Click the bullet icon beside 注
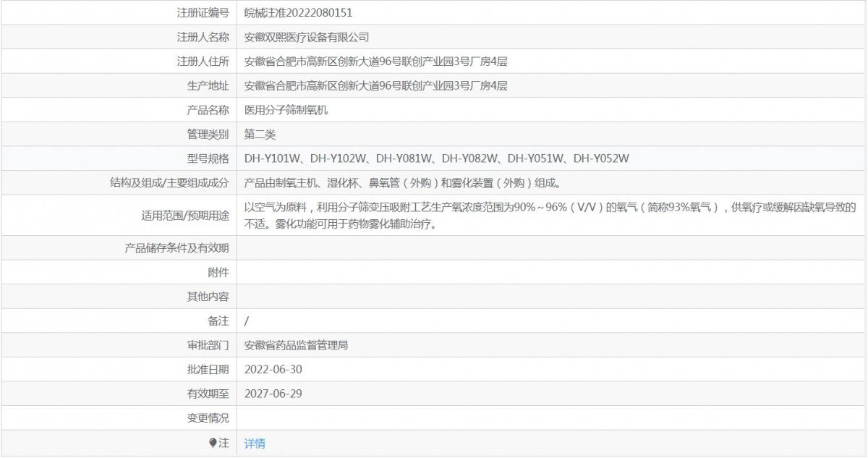 213,443
